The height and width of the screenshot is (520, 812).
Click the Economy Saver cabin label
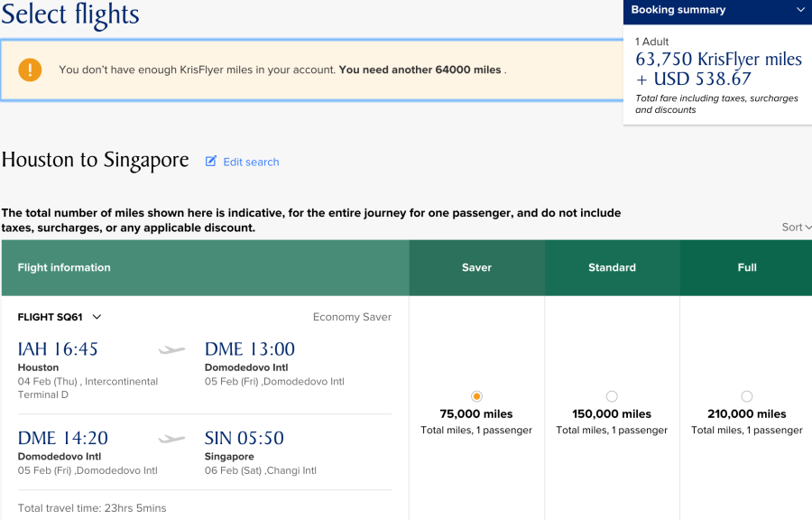352,317
